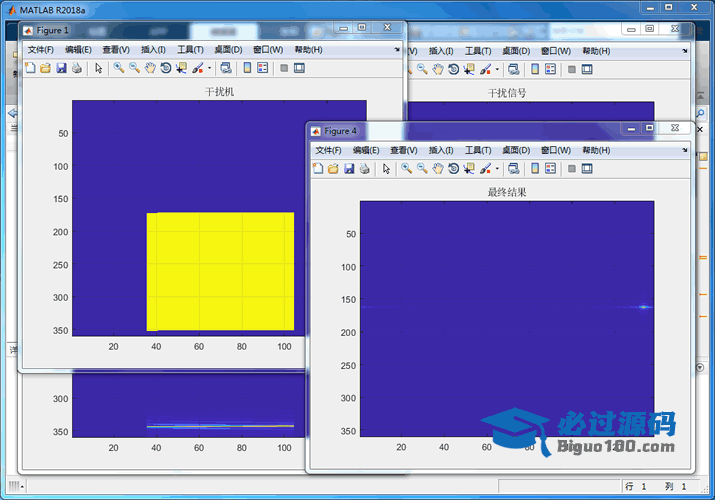Open file icon in Figure 4 toolbar

click(x=333, y=168)
